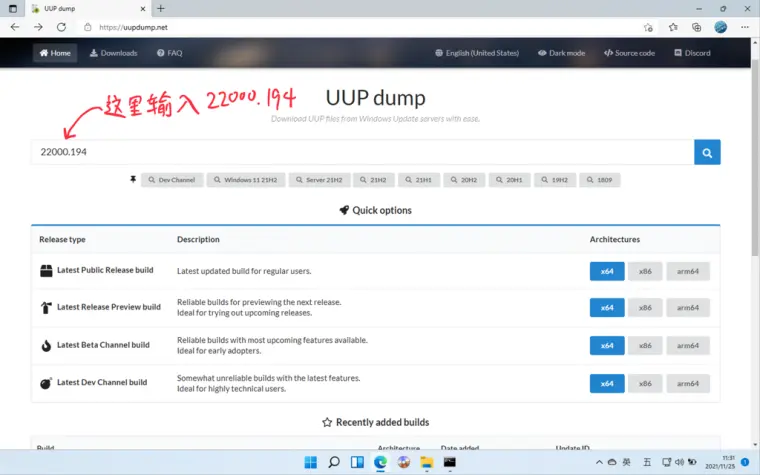
Task: Click the 1809 search shortcut
Action: (x=600, y=180)
